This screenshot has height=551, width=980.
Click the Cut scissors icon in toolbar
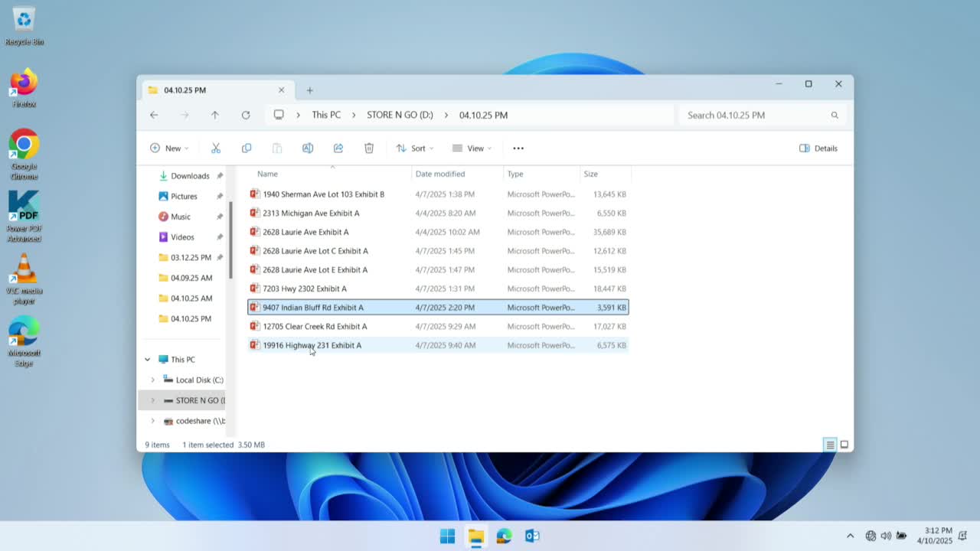pyautogui.click(x=216, y=148)
